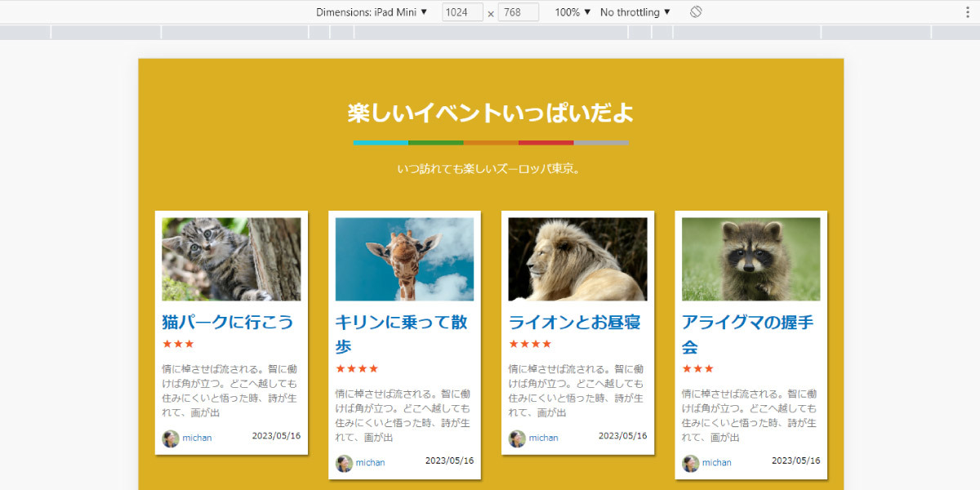Viewport: 980px width, 490px height.
Task: Open the No throttling dropdown
Action: point(635,12)
